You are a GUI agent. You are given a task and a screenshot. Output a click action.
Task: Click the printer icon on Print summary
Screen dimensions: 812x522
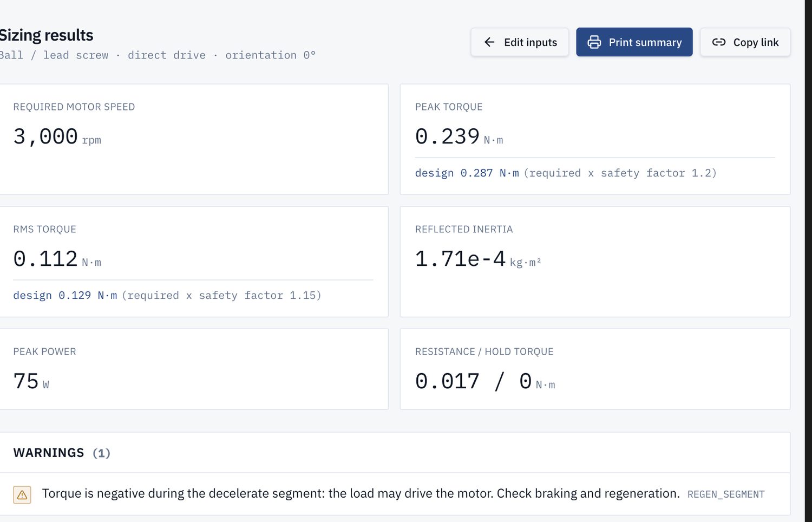594,42
